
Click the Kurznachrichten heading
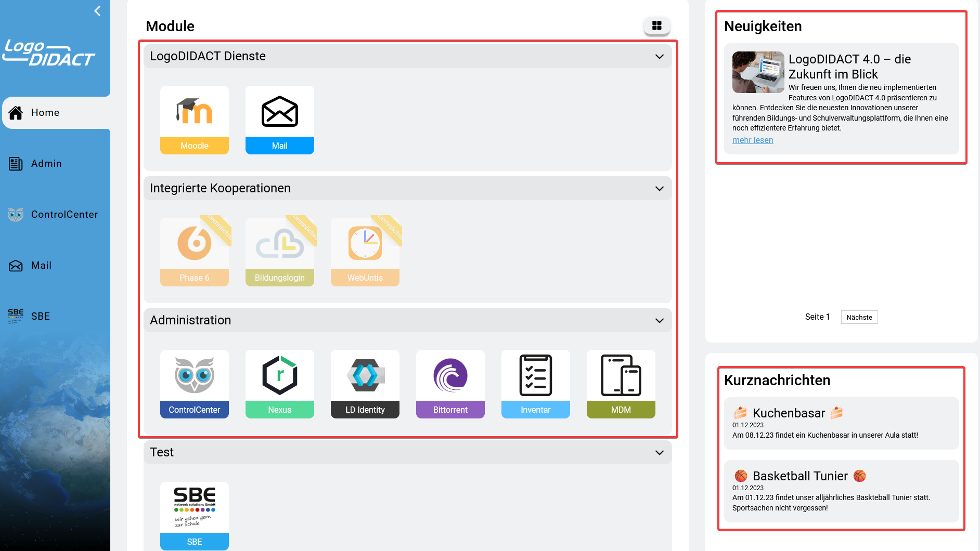pos(777,380)
